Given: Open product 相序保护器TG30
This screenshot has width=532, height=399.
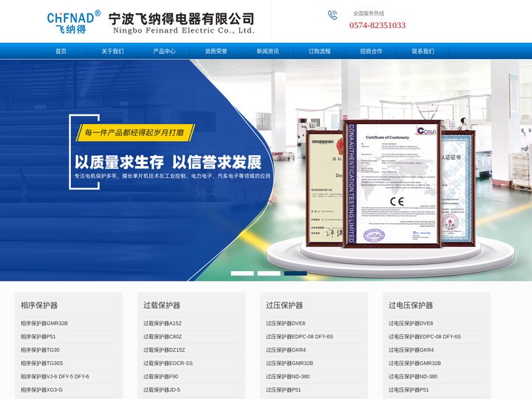Looking at the screenshot, I should tap(40, 349).
